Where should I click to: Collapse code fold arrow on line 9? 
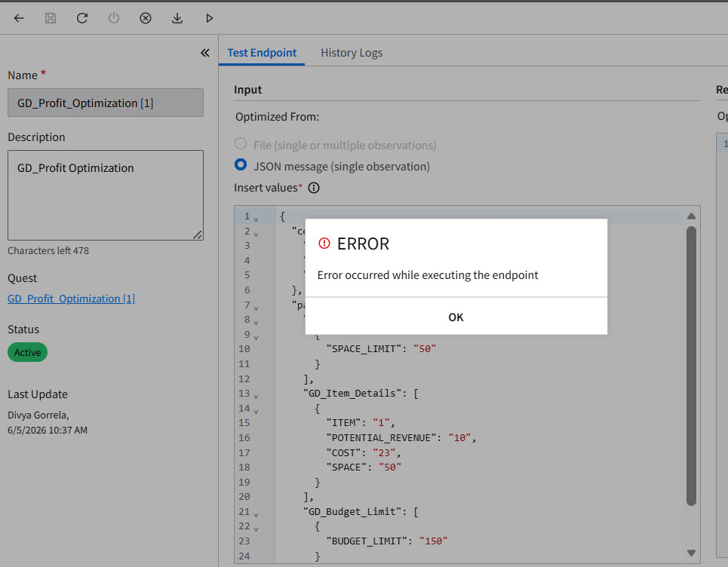pos(256,337)
